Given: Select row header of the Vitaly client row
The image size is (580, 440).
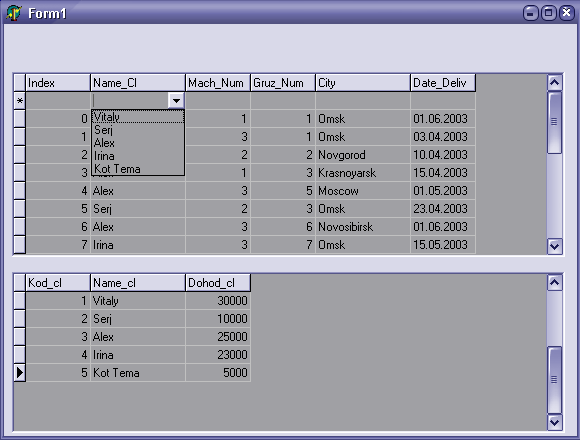Looking at the screenshot, I should point(20,301).
